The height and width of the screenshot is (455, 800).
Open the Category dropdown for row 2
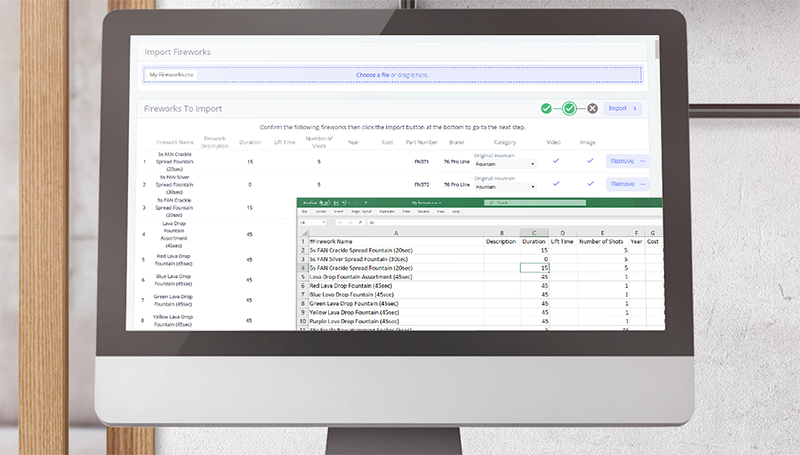coord(505,187)
